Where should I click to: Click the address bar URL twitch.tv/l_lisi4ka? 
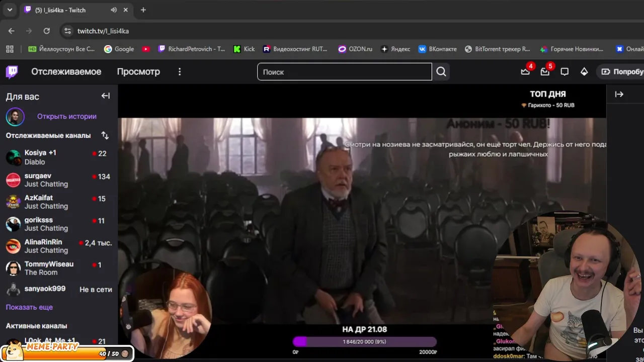[103, 31]
